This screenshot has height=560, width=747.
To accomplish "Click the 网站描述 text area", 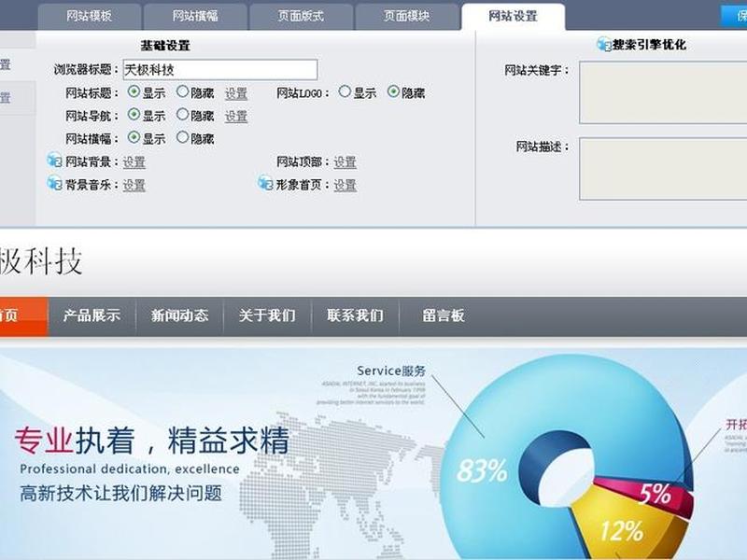I will click(x=663, y=169).
